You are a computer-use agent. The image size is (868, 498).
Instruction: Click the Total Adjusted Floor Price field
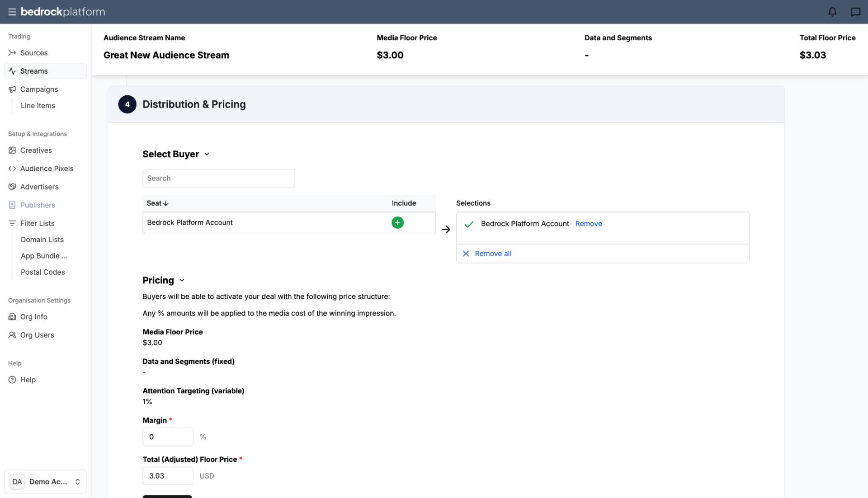pos(168,475)
